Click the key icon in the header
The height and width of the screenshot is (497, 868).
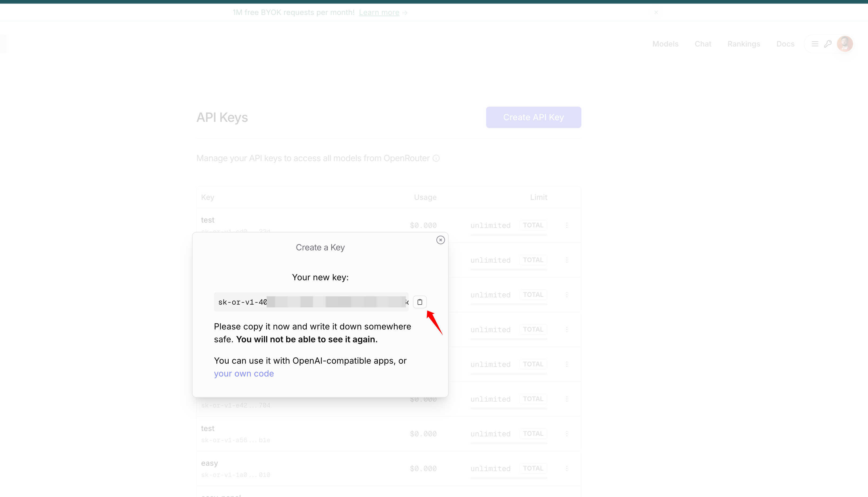828,44
